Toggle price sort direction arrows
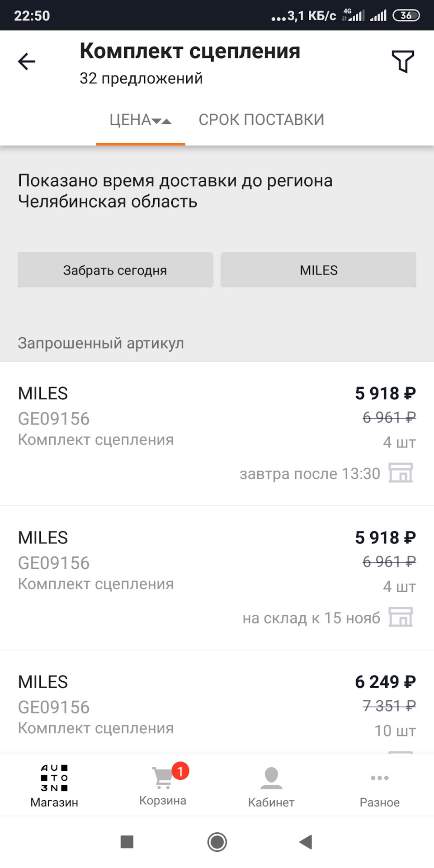 [162, 121]
